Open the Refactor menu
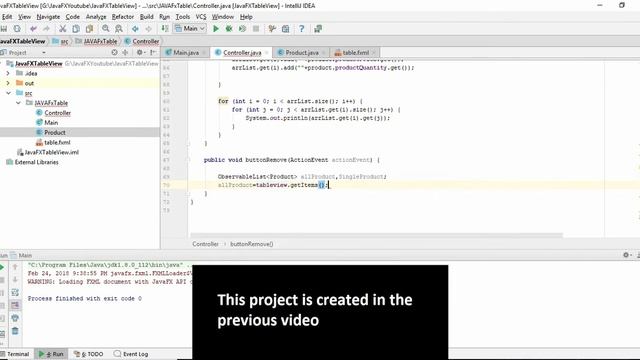Image resolution: width=640 pixels, height=360 pixels. (123, 17)
